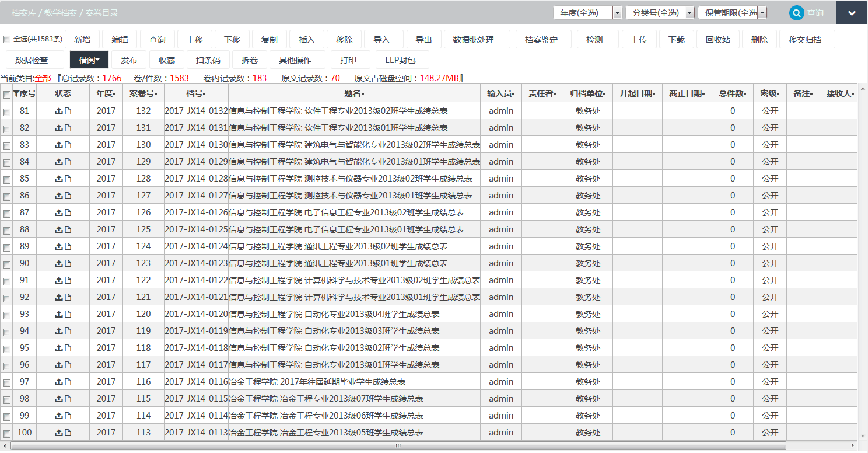The height and width of the screenshot is (453, 868).
Task: Click the upload icon in row 87
Action: (x=59, y=212)
